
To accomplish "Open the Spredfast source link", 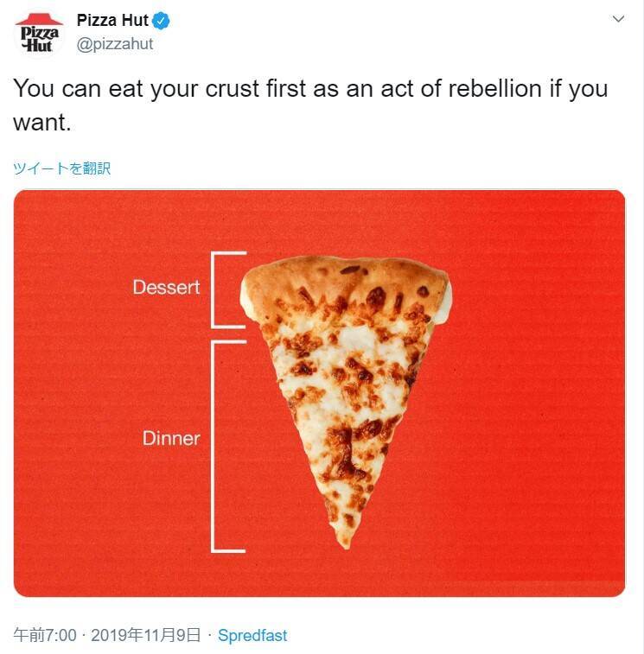I will click(x=252, y=636).
